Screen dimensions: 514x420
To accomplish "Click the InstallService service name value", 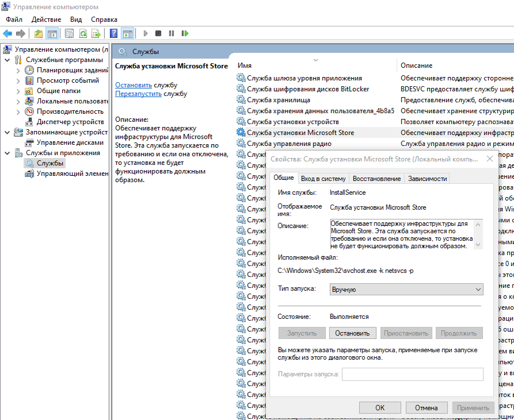I will tap(347, 192).
